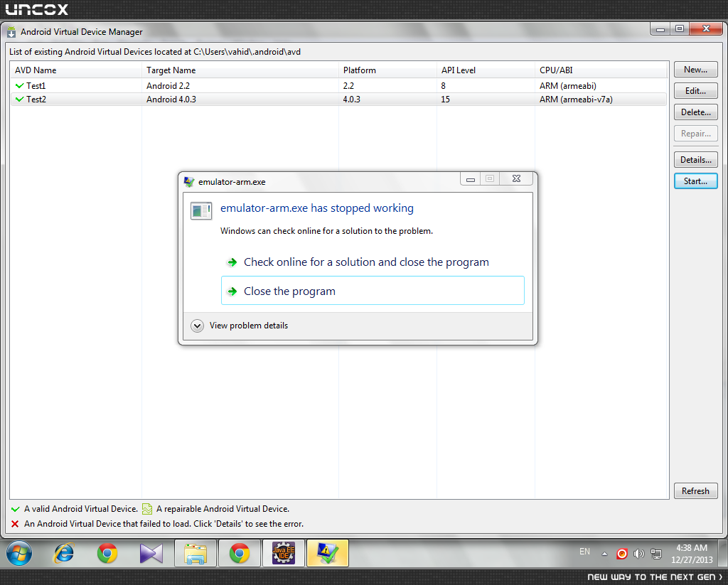Open the Windows Start orb
This screenshot has width=728, height=585.
tap(19, 553)
